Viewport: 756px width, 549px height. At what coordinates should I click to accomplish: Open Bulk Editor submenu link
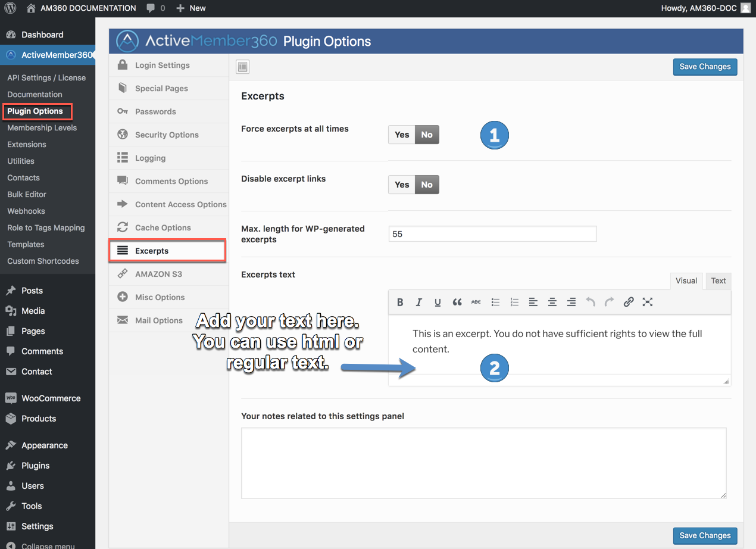27,194
